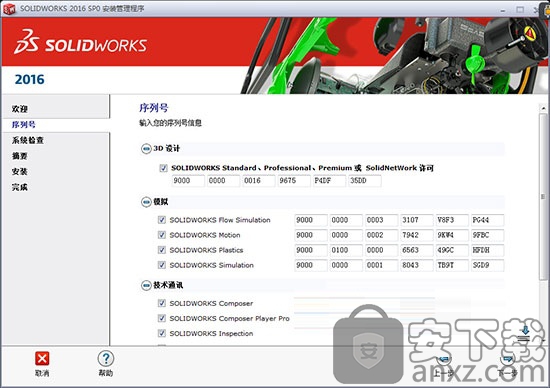Click the download arrow icon at bottom right
Screen dimensions: 550x388
pyautogui.click(x=525, y=330)
